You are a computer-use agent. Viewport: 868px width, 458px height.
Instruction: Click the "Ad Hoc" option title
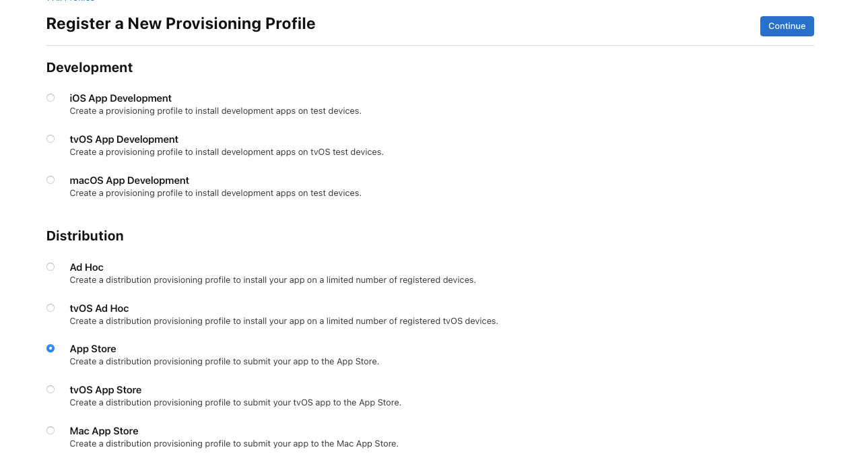click(x=87, y=267)
